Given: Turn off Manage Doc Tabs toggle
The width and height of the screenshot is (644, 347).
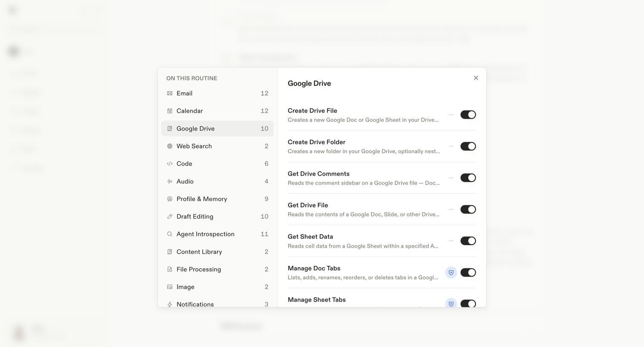Looking at the screenshot, I should tap(468, 272).
